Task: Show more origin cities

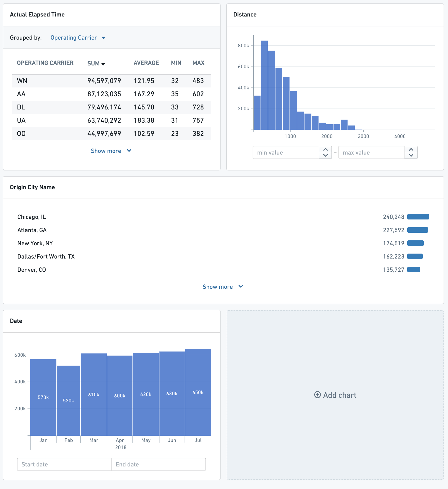Action: (x=223, y=287)
